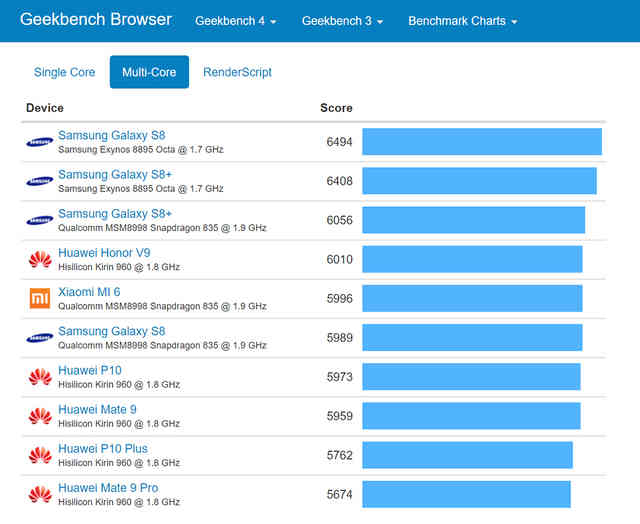
Task: Click the score value 5762
Action: [x=339, y=455]
